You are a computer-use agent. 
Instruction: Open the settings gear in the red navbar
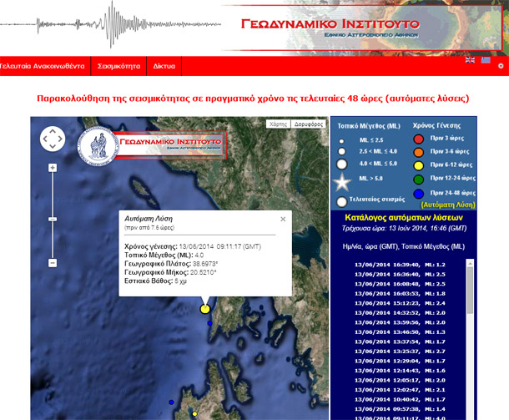tap(501, 66)
